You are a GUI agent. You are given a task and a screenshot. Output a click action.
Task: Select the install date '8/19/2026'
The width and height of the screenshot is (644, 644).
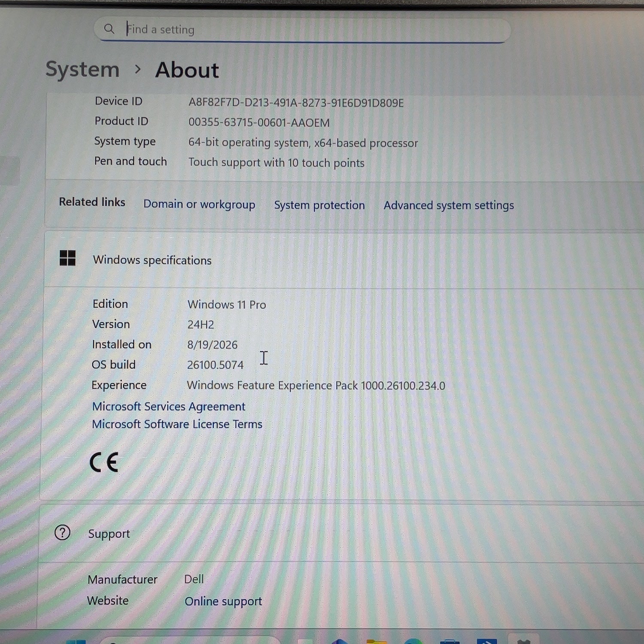pos(212,345)
